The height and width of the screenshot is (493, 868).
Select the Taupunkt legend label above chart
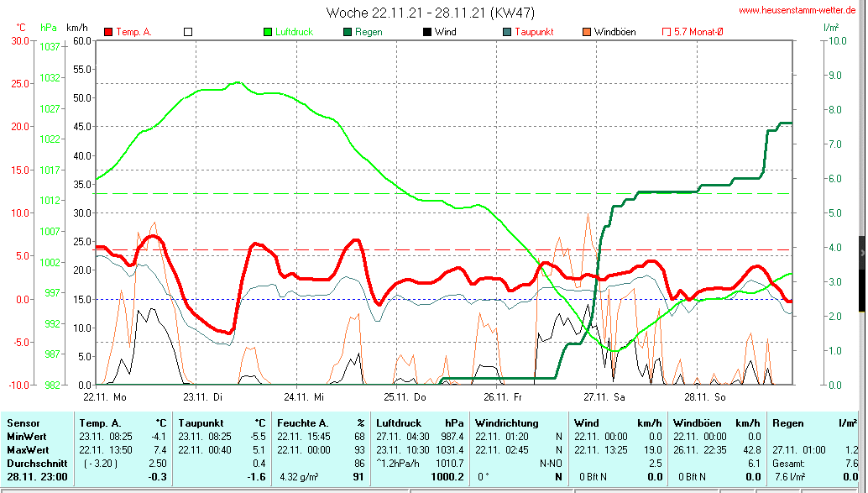pos(534,32)
